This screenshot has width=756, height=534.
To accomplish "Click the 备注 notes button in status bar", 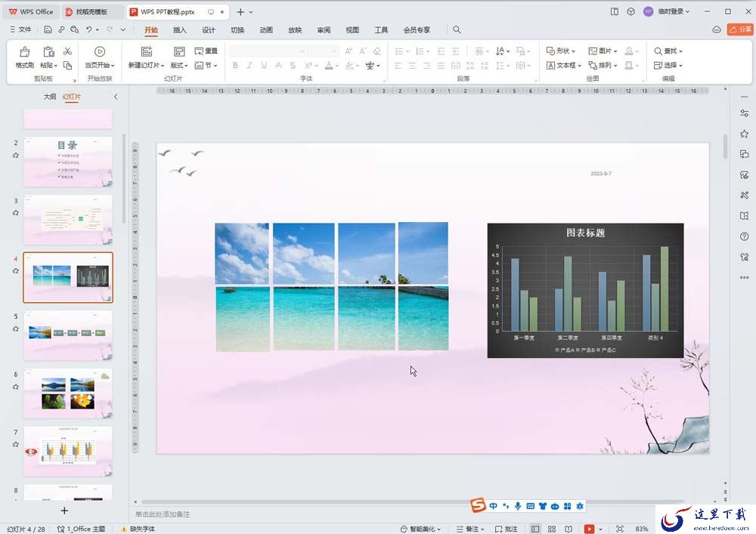I will click(x=470, y=529).
